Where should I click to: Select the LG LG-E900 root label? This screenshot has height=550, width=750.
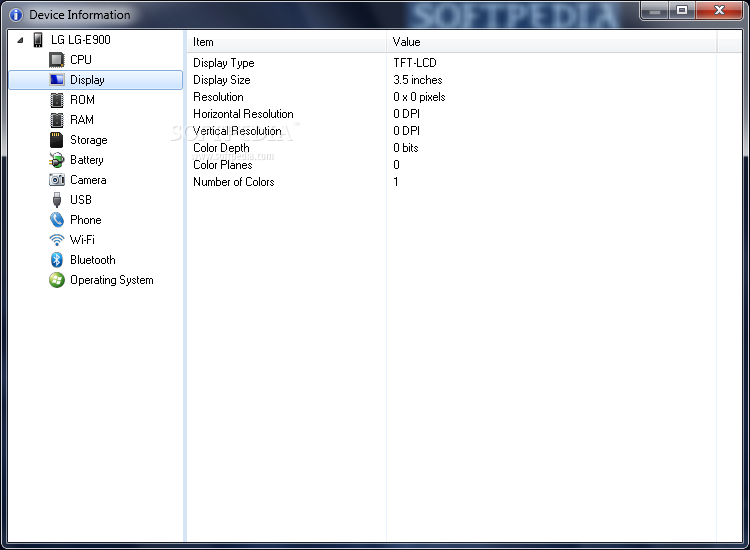point(81,40)
